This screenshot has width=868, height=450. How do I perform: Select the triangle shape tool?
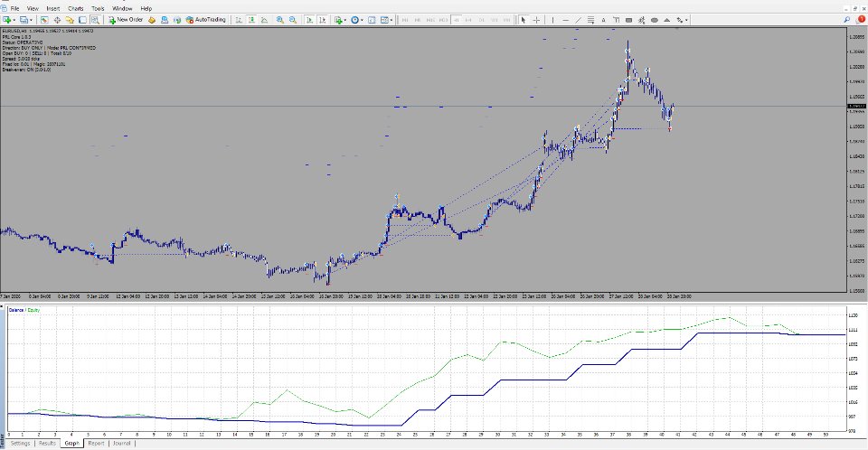(667, 20)
